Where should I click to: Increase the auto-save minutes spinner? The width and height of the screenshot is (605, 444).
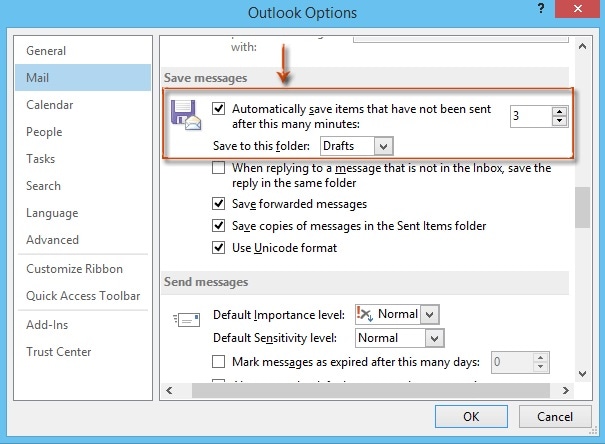559,111
